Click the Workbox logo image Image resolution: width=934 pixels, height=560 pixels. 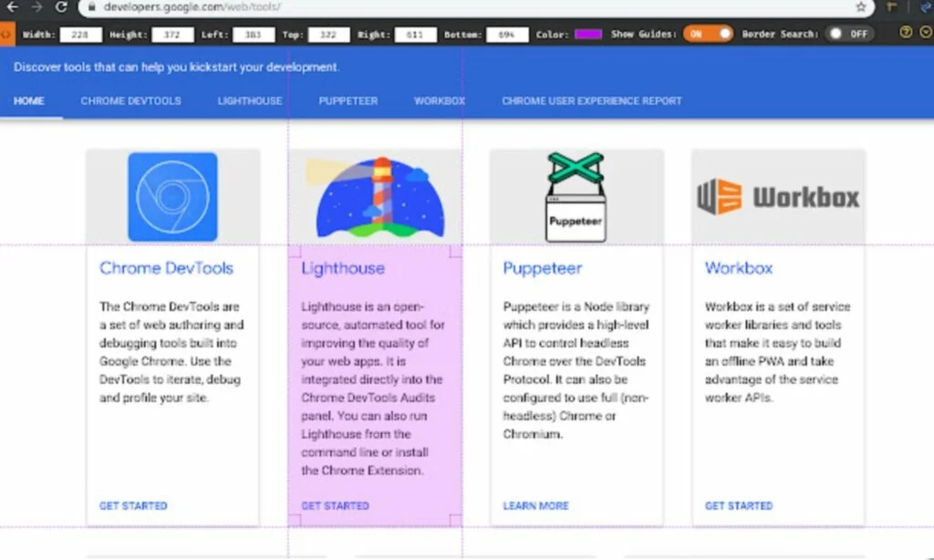point(778,197)
